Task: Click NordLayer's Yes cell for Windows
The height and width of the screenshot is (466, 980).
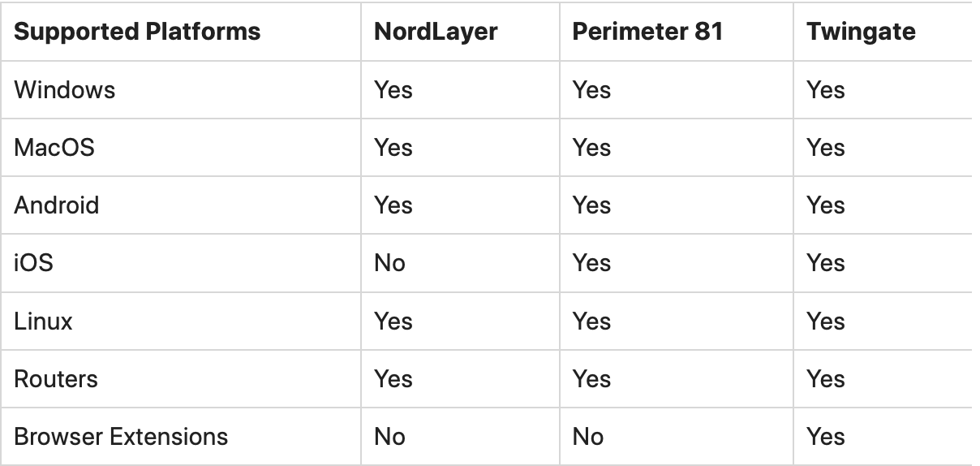Action: [x=393, y=89]
